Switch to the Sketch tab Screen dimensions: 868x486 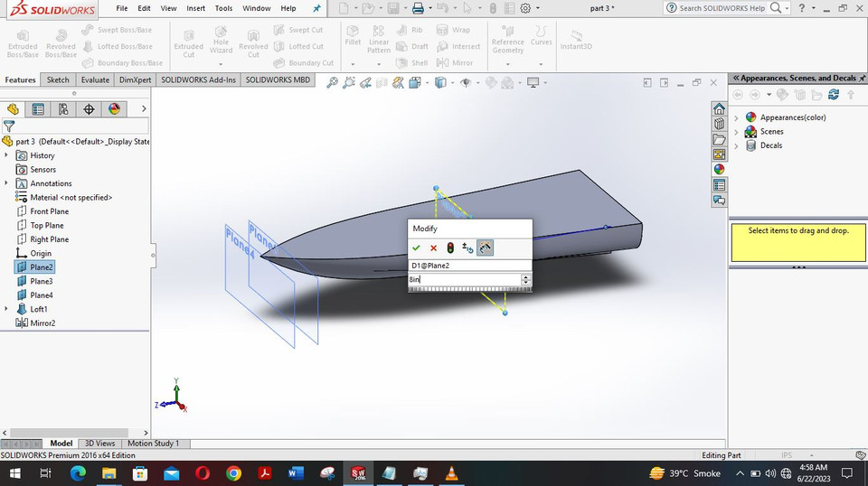[58, 80]
